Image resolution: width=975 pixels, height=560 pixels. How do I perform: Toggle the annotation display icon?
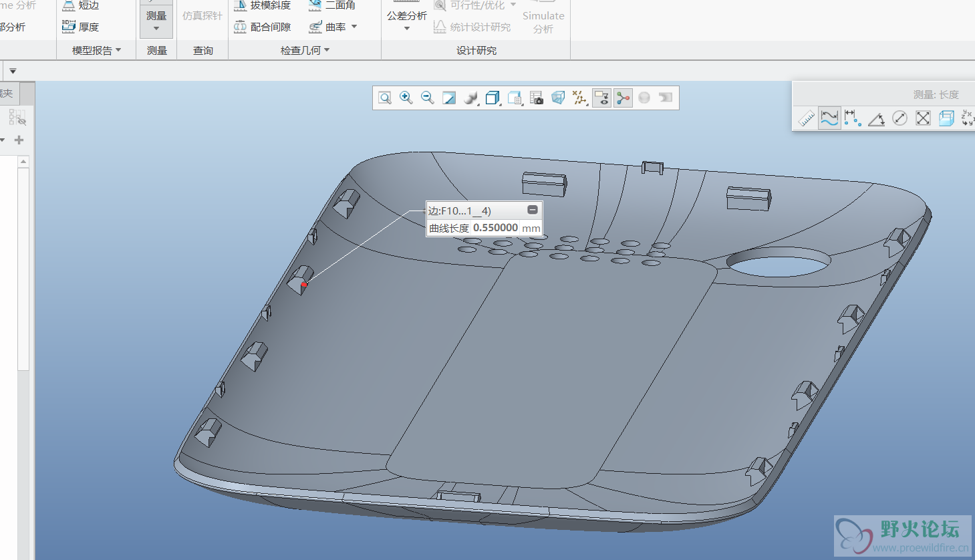click(601, 98)
